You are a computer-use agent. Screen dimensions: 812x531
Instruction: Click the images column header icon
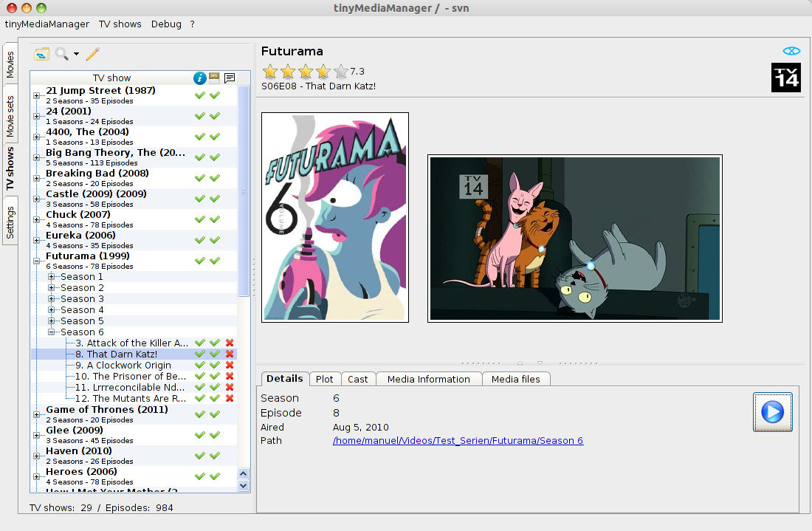click(214, 78)
